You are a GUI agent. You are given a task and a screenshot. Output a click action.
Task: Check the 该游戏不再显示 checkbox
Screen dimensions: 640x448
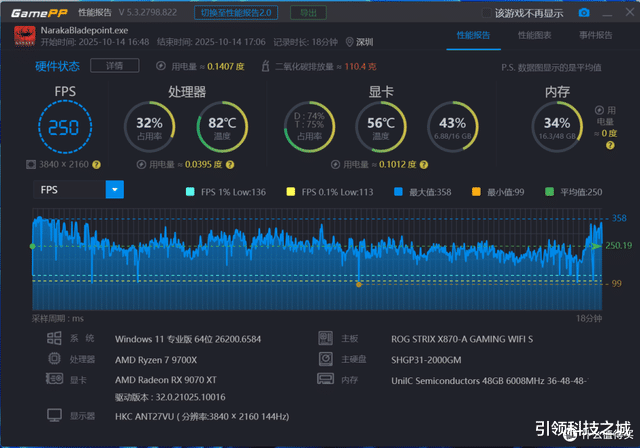[486, 13]
